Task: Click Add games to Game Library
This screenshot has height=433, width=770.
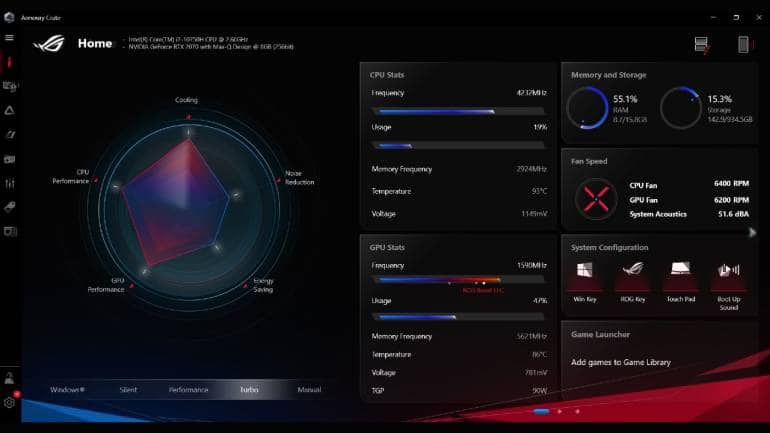Action: [x=620, y=362]
